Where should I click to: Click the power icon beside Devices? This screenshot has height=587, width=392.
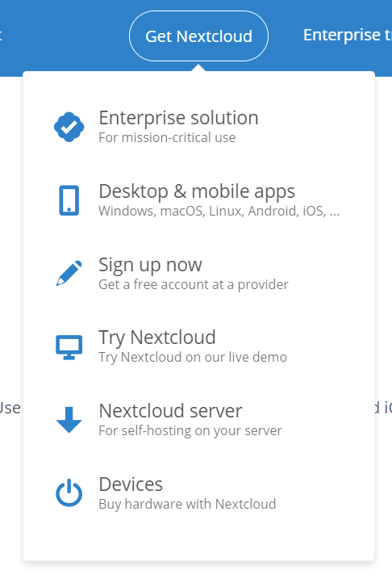pyautogui.click(x=69, y=493)
